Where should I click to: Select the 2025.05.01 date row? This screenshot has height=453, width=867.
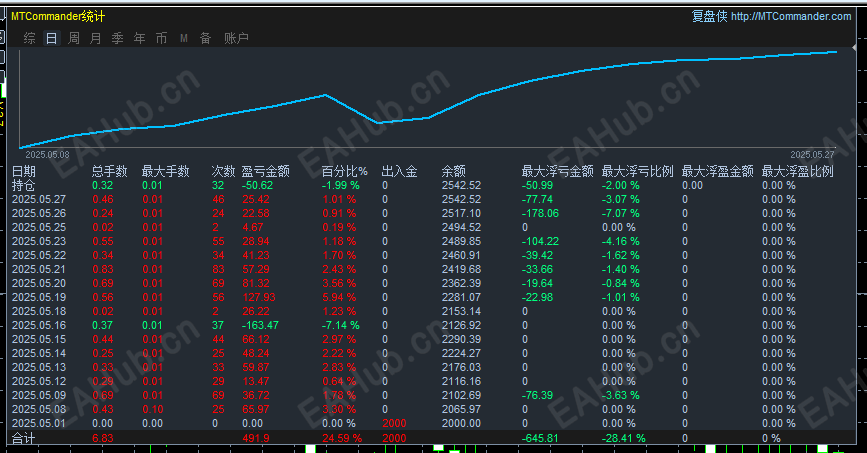(x=39, y=424)
